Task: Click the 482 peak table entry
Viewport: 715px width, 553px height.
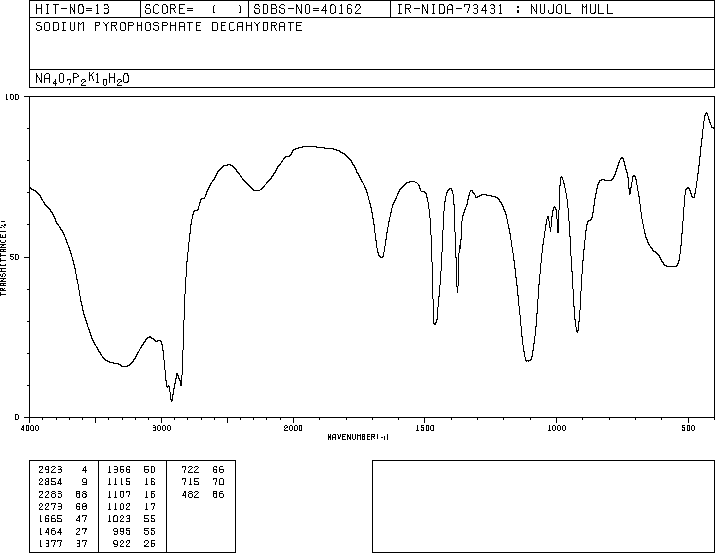Action: (x=203, y=495)
